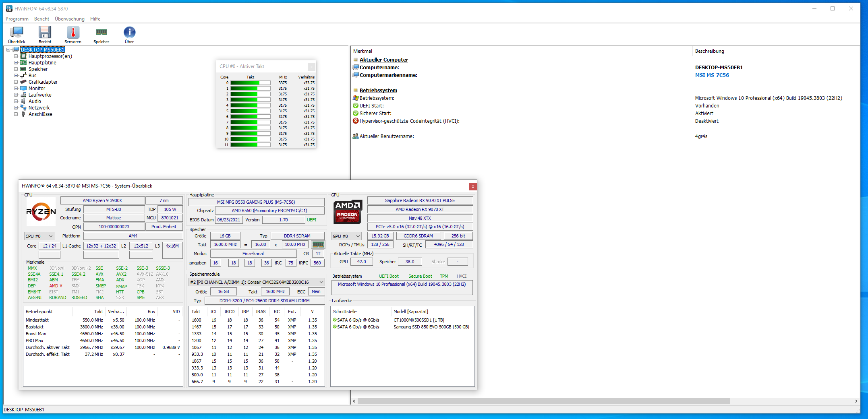
Task: Click the Hauptplatine tree icon
Action: [x=23, y=63]
